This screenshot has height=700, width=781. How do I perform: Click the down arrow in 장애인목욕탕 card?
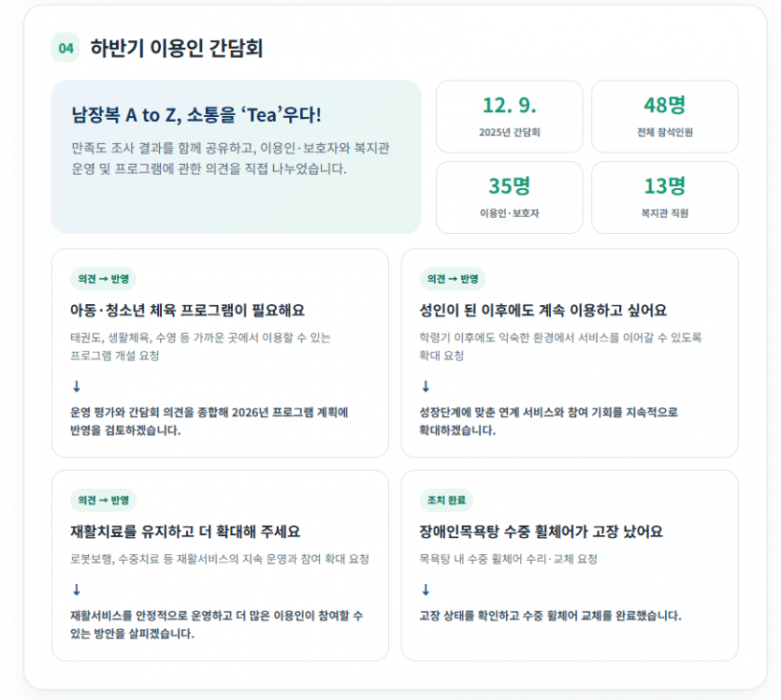pos(426,590)
